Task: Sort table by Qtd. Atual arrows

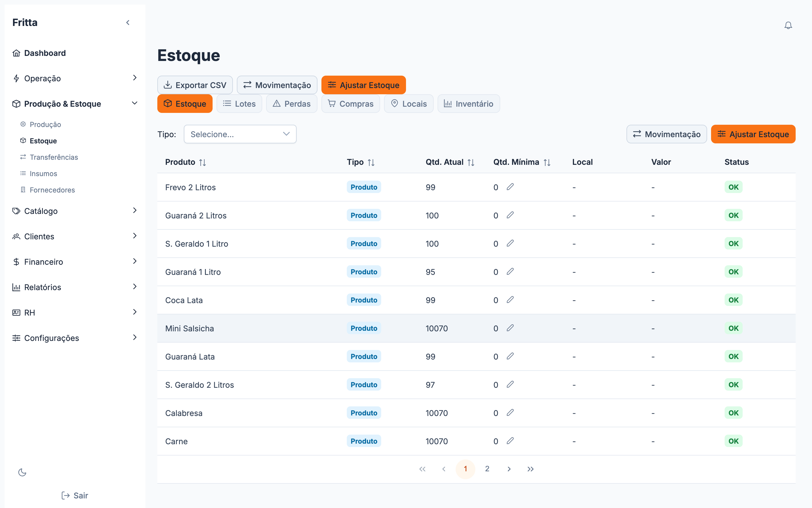Action: 471,163
